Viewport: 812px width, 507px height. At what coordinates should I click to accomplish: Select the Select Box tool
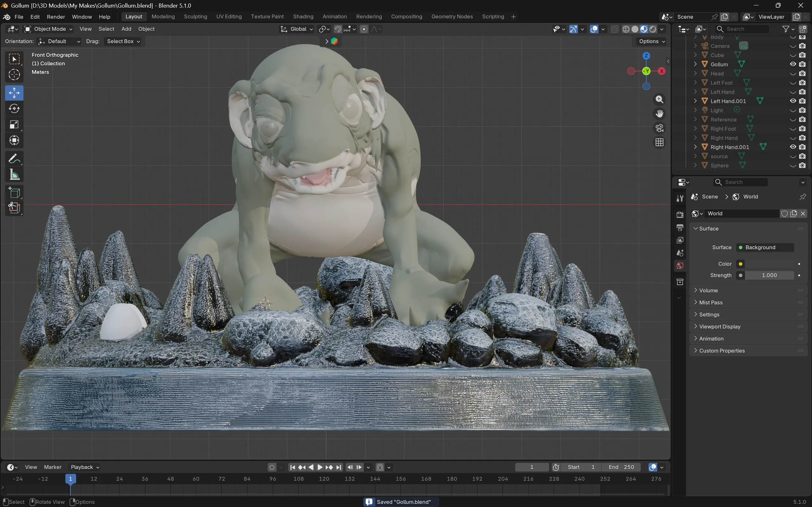tap(14, 59)
